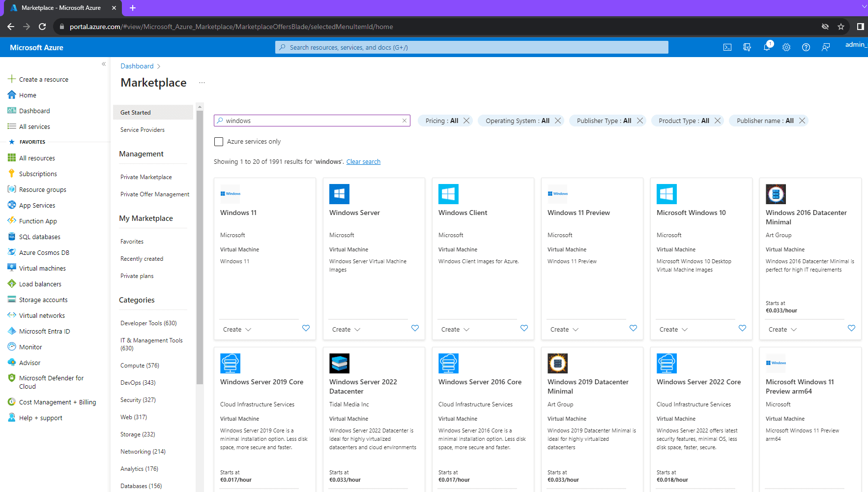Clear the windows search text with X
Image resolution: width=868 pixels, height=492 pixels.
pyautogui.click(x=405, y=121)
